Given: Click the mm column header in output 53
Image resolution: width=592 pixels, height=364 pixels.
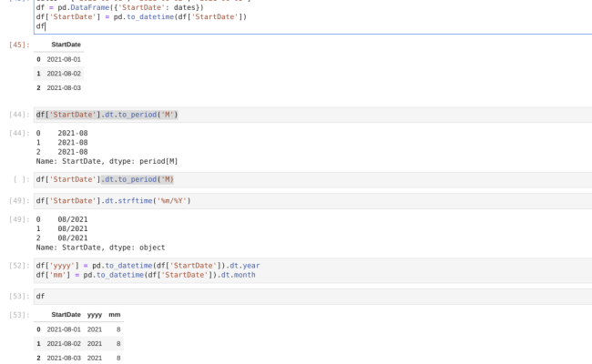Looking at the screenshot, I should click(115, 315).
